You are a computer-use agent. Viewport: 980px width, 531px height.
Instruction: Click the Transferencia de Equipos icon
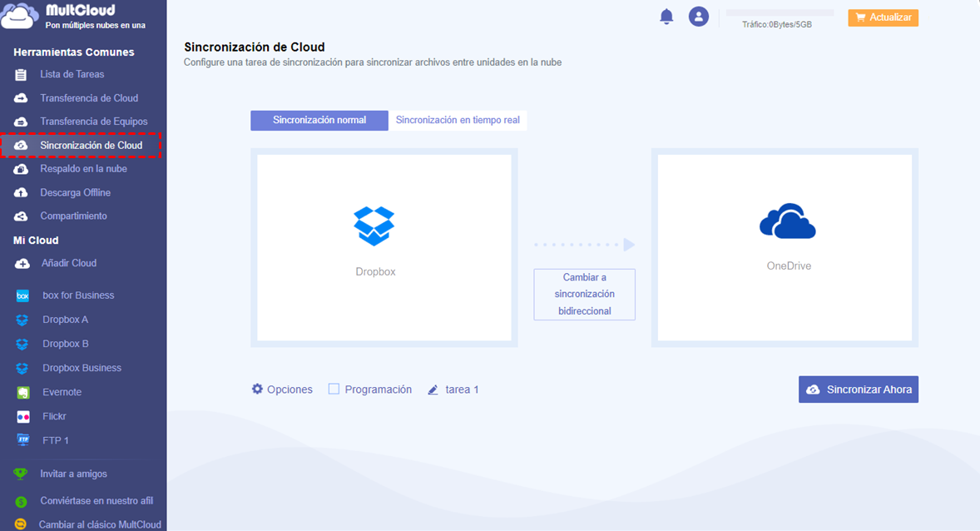coord(21,122)
